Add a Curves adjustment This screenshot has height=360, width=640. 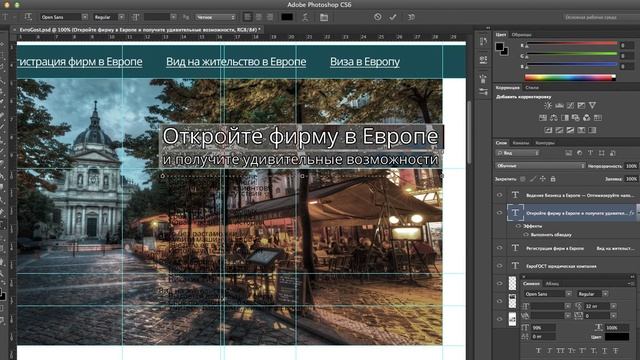(x=570, y=105)
